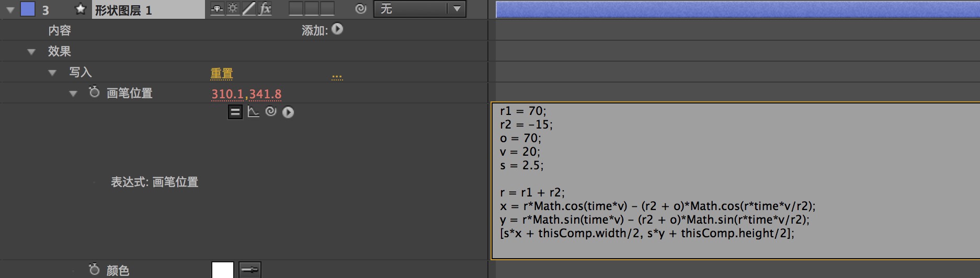Click the quality slash switch icon

click(x=249, y=8)
